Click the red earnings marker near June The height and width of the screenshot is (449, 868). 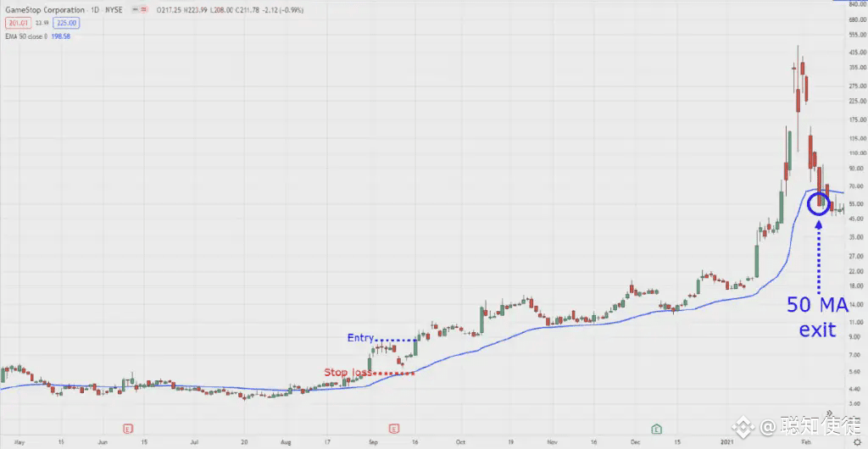coord(129,429)
